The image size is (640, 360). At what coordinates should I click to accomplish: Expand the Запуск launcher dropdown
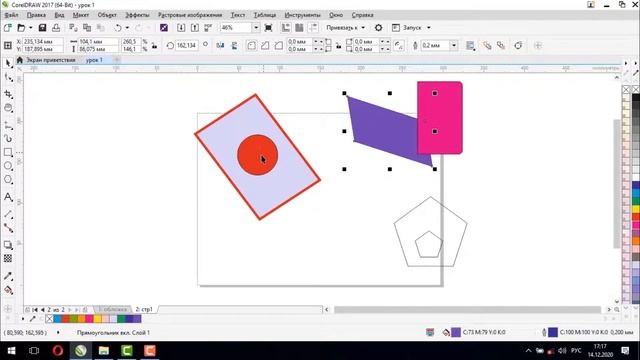(429, 28)
